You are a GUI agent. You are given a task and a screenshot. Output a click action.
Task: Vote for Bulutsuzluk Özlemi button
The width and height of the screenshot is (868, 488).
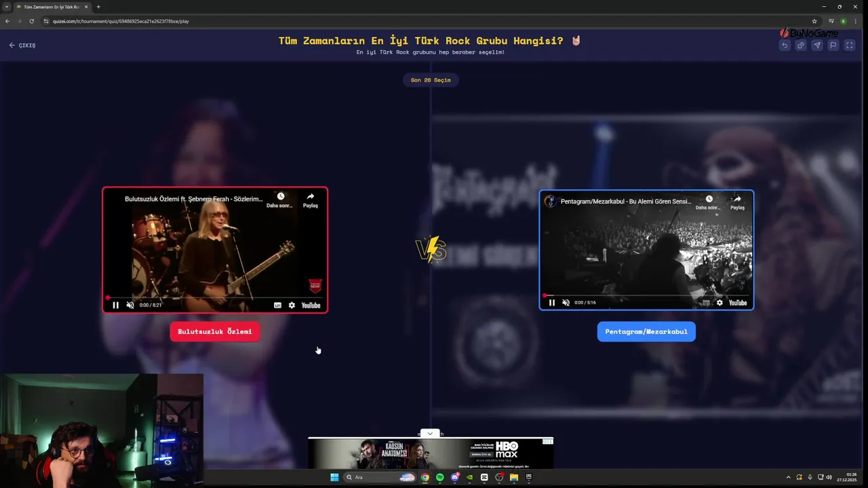(x=215, y=331)
